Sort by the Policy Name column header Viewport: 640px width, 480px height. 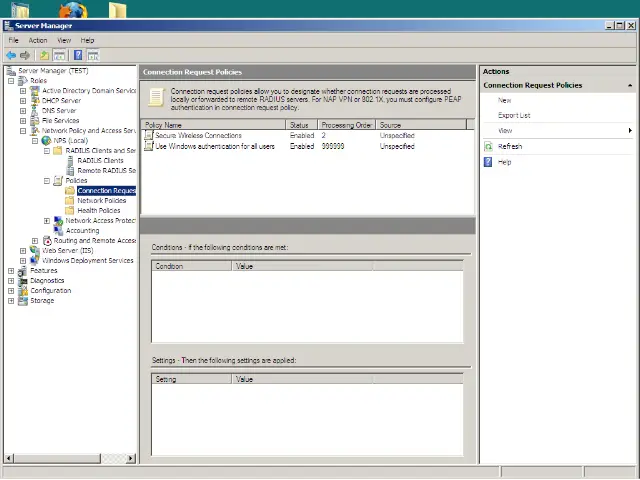(213, 125)
